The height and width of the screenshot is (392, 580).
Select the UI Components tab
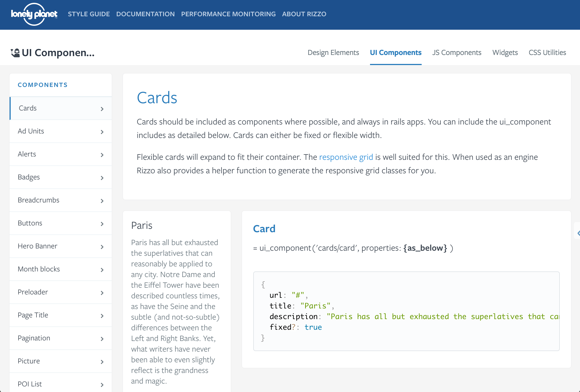[395, 52]
